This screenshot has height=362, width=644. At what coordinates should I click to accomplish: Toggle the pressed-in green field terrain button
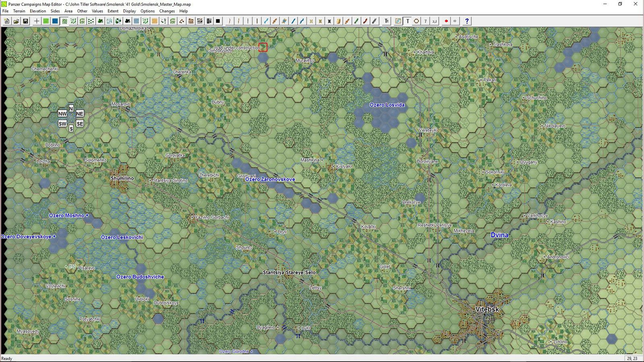[x=64, y=21]
